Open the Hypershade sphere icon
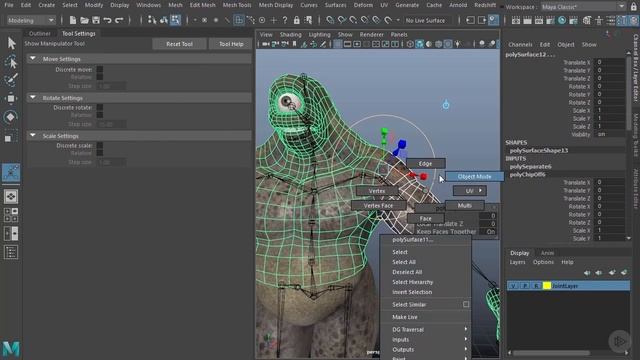Viewport: 640px width, 360px height. coord(562,20)
